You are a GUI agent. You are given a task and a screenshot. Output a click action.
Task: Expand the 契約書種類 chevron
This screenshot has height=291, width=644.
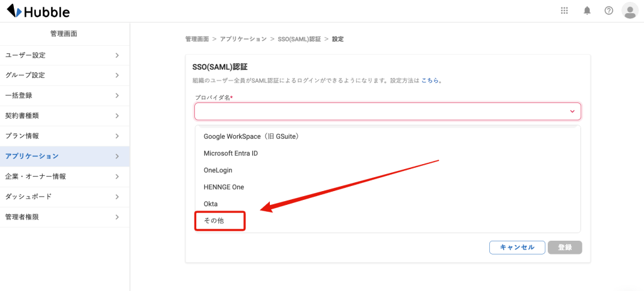(x=117, y=116)
